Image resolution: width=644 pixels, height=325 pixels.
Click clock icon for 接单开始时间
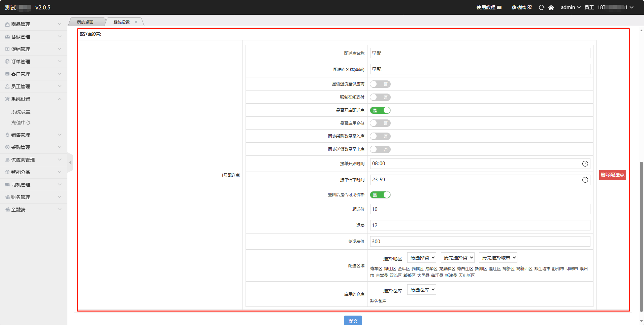pos(585,164)
